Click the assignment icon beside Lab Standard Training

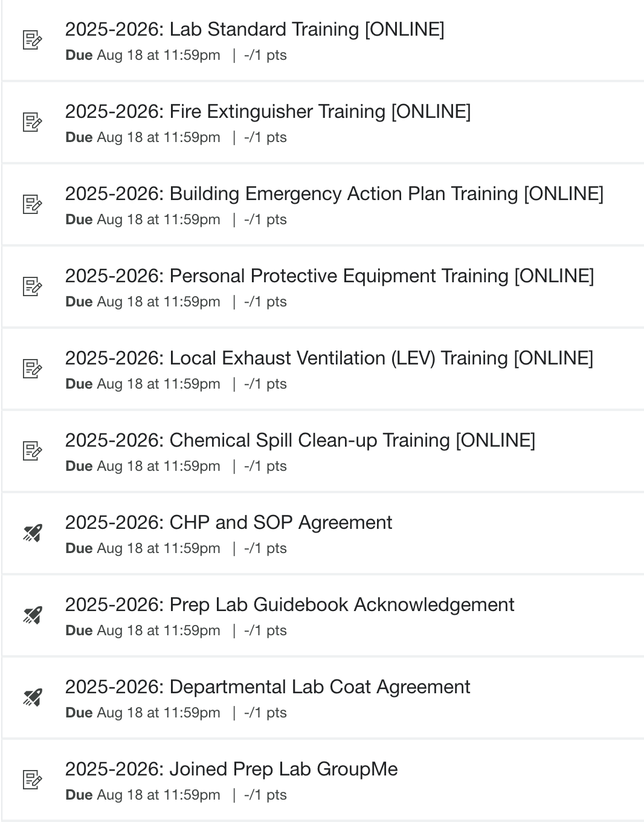coord(32,40)
